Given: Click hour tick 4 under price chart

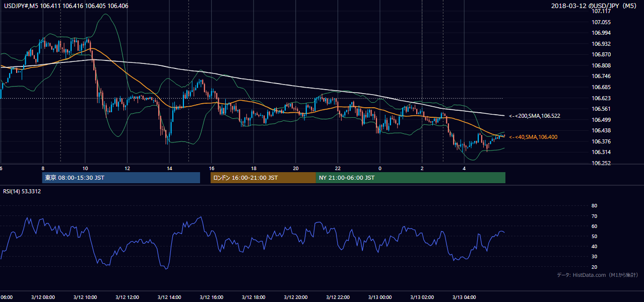Looking at the screenshot, I should 464,168.
